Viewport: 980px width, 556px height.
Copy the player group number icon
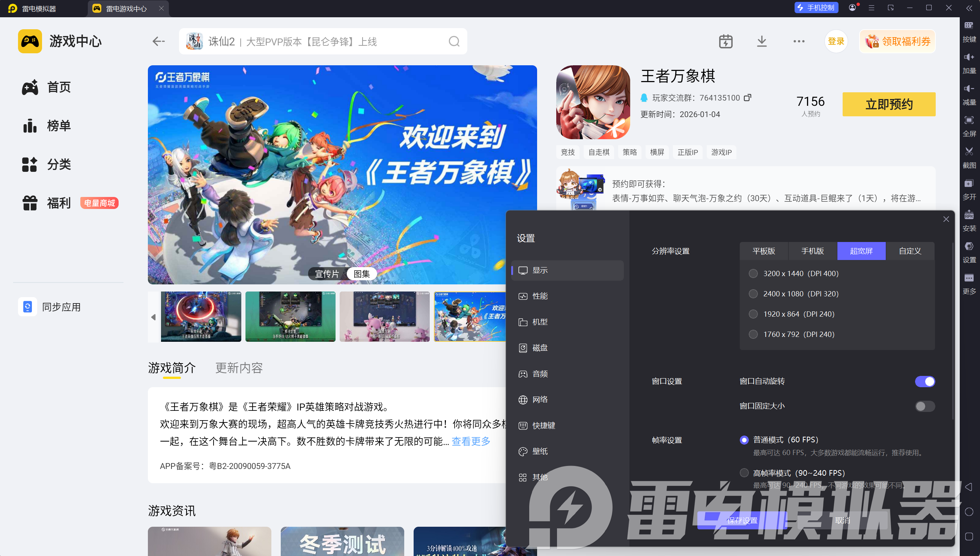[x=747, y=98]
